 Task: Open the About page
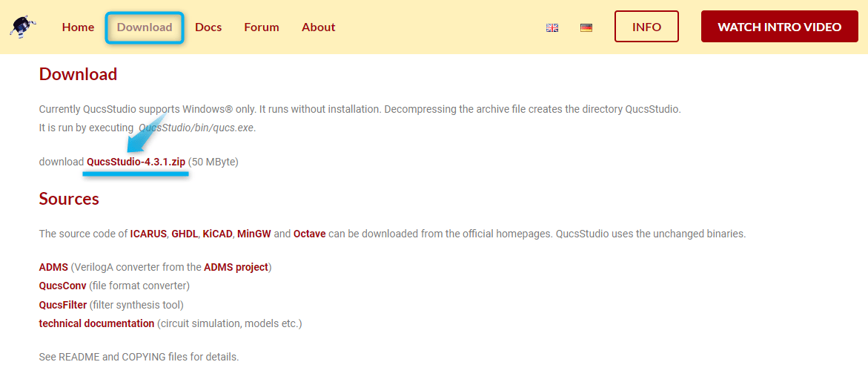(318, 27)
